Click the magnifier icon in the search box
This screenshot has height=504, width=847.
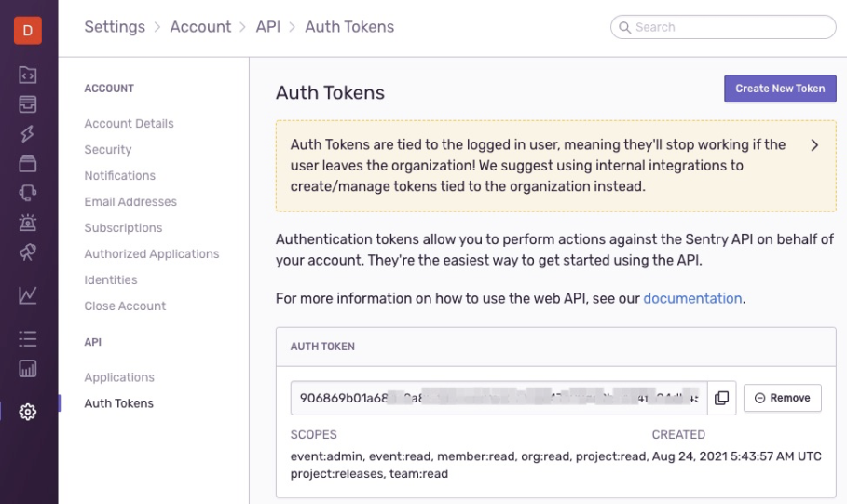tap(624, 27)
